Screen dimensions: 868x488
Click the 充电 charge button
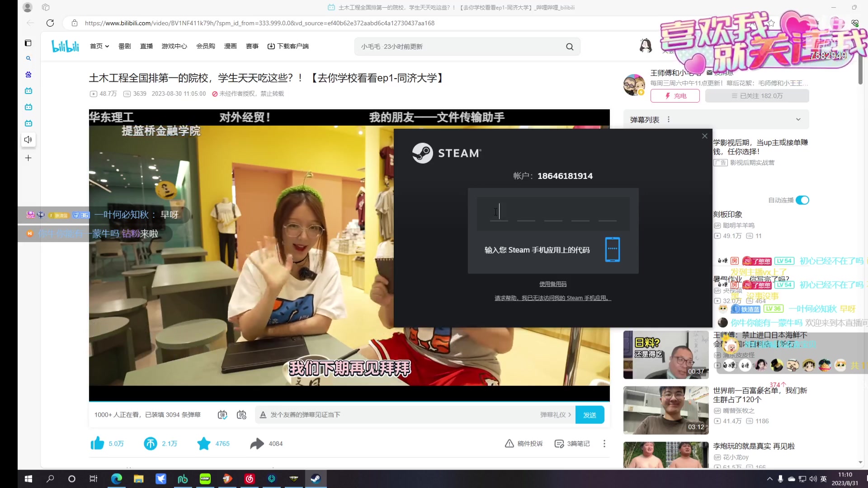pos(675,96)
